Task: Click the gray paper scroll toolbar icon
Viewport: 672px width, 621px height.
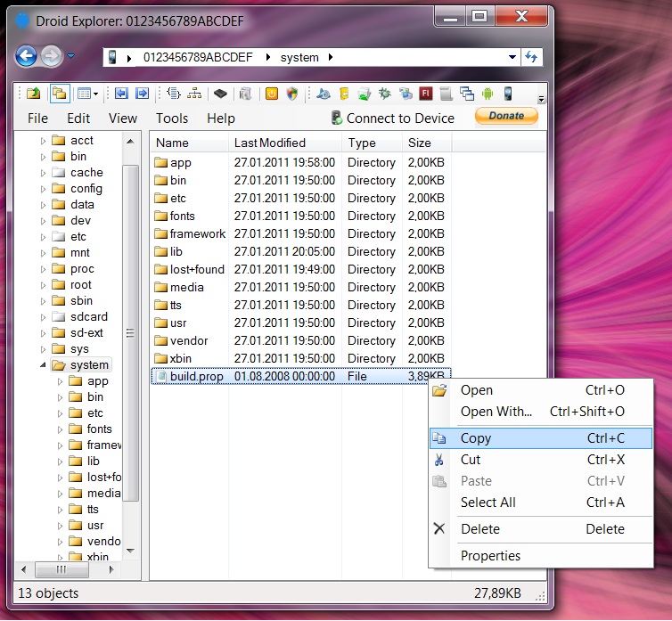Action: coord(447,93)
